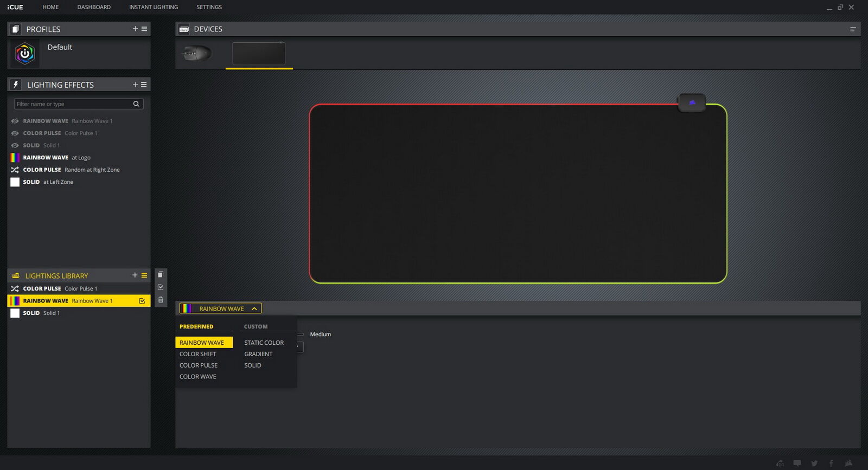Select Color Pulse 1 in Lightings Library

coord(79,288)
